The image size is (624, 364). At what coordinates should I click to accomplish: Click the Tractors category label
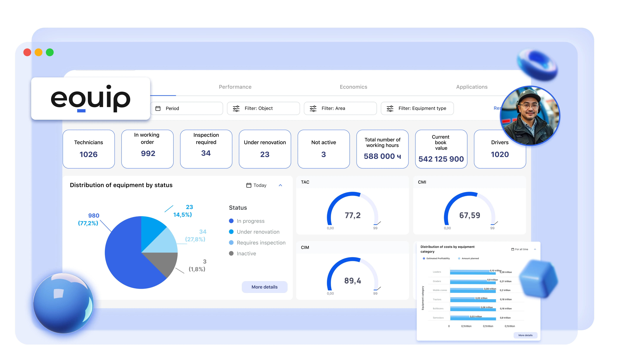tap(437, 299)
